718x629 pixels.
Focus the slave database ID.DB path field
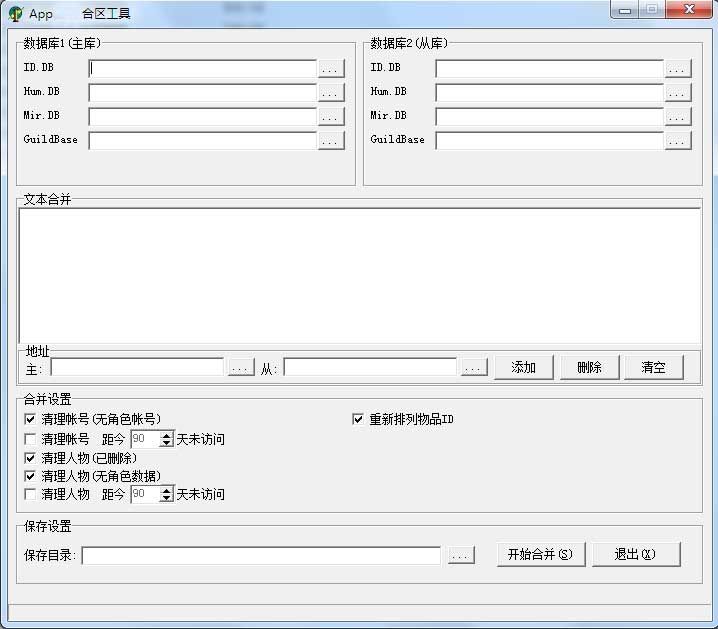click(549, 69)
